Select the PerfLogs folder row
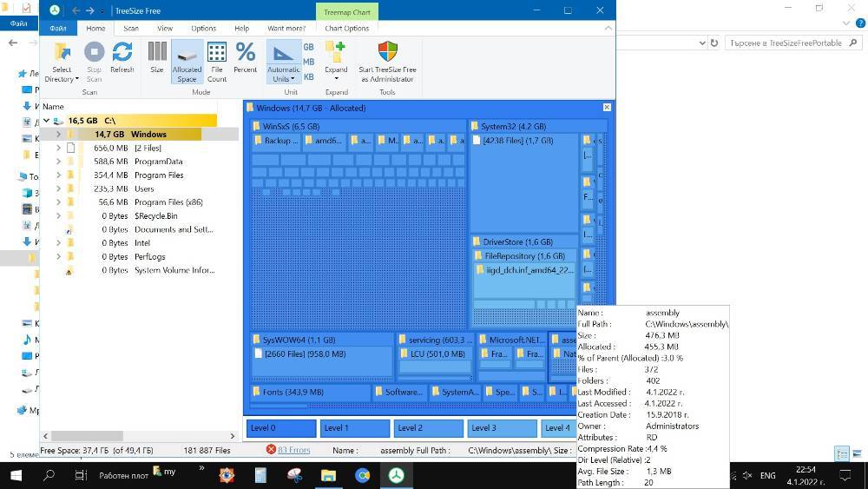Viewport: 868px width, 489px height. [140, 256]
